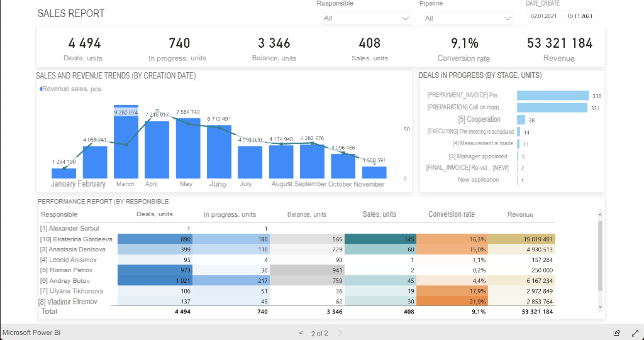Sort by Deals, units column header

tap(155, 214)
